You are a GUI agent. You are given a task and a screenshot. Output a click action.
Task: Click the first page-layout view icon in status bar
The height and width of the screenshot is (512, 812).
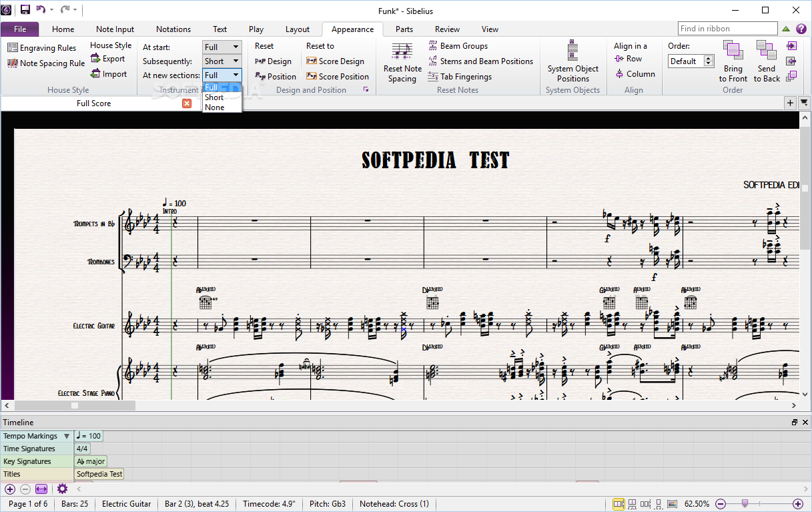tap(619, 504)
